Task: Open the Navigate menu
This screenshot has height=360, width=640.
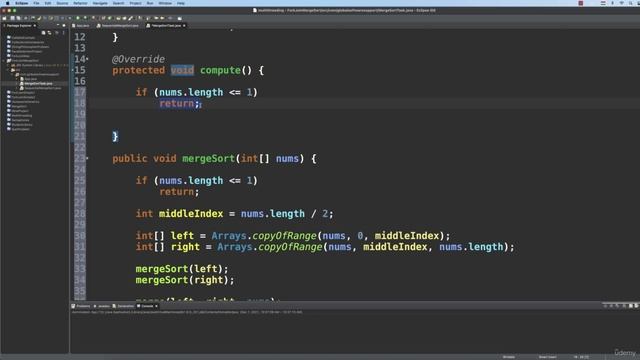Action: pyautogui.click(x=100, y=3)
